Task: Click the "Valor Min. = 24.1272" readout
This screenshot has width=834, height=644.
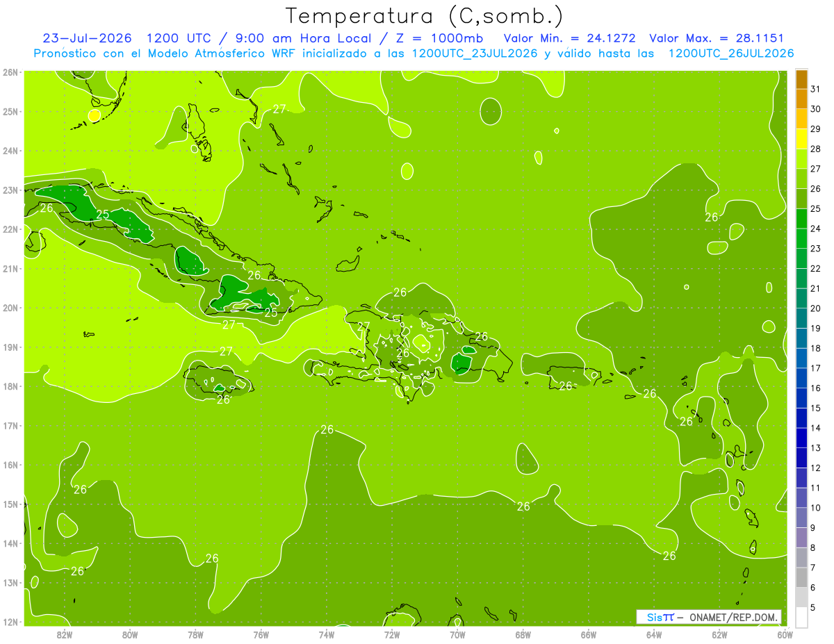Action: [569, 38]
